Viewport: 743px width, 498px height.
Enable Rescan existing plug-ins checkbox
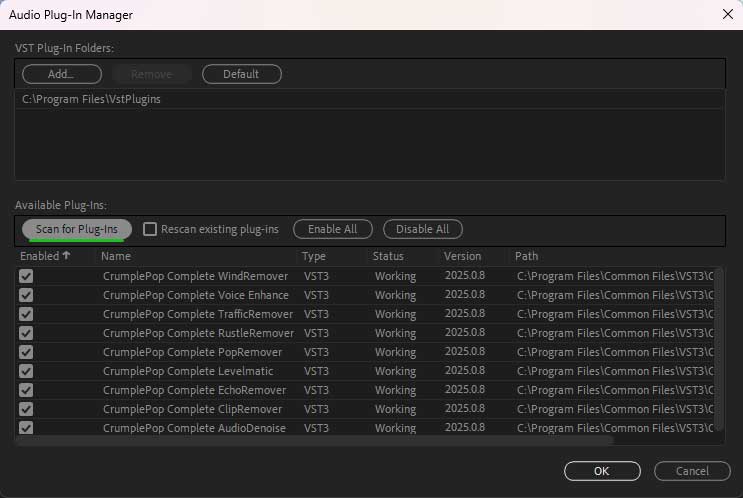pos(150,229)
